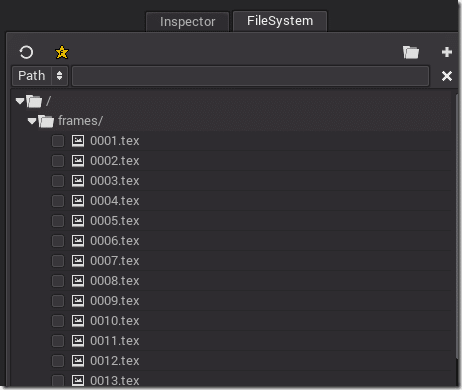Check the box for 0001.tex

[58, 141]
